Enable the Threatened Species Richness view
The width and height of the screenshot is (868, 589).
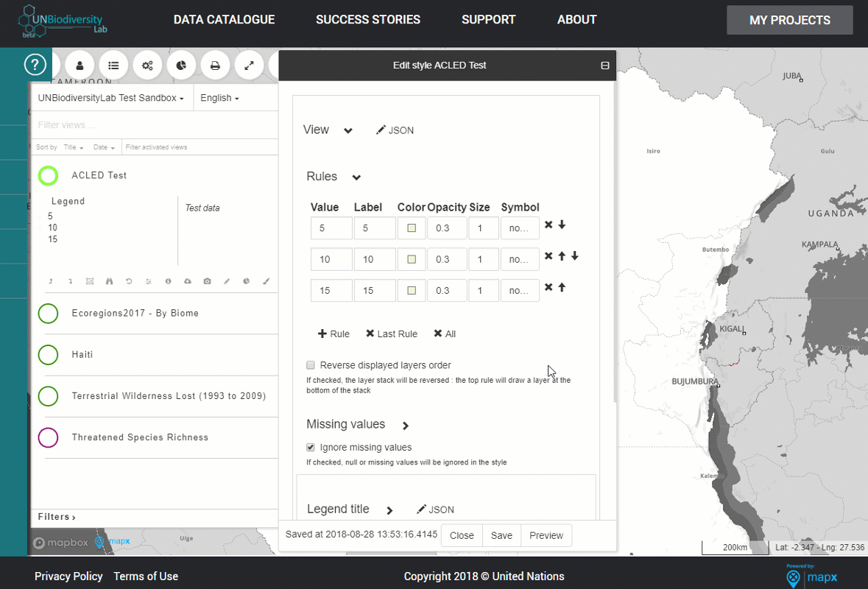(x=48, y=437)
